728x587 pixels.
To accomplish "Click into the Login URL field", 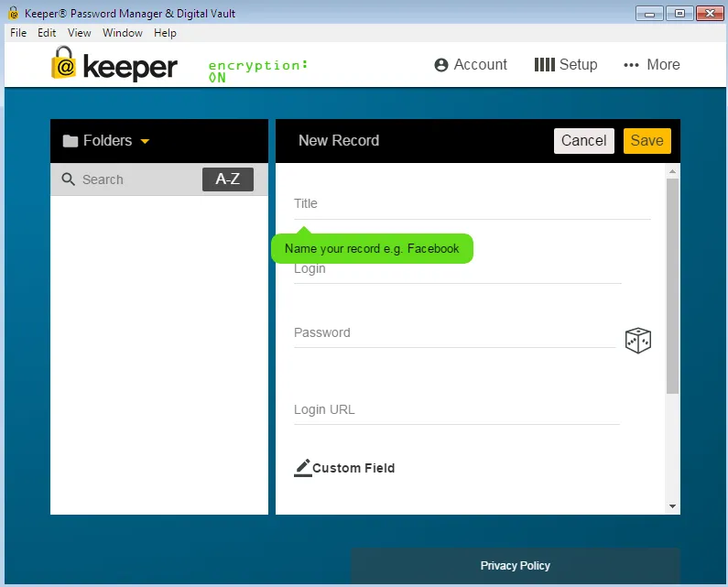I will click(x=456, y=410).
